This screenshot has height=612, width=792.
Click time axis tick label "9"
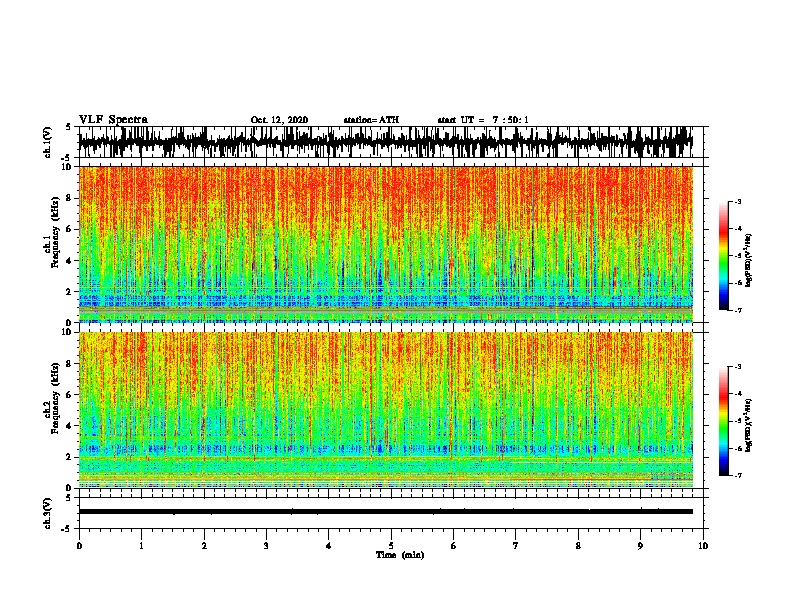pyautogui.click(x=640, y=546)
